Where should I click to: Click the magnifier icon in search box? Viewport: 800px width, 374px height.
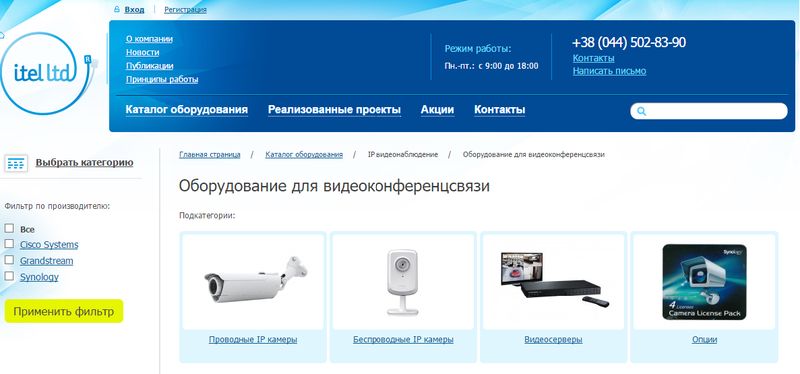pos(642,111)
